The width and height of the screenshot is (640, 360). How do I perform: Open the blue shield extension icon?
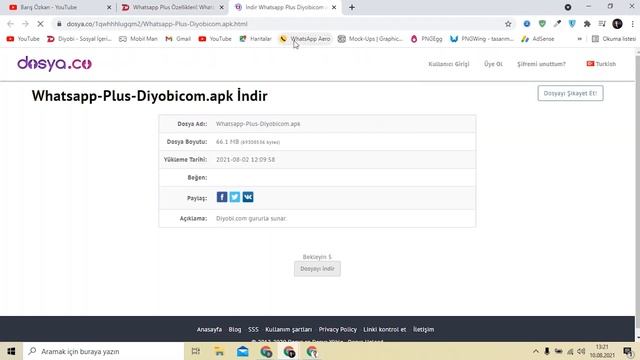point(572,24)
